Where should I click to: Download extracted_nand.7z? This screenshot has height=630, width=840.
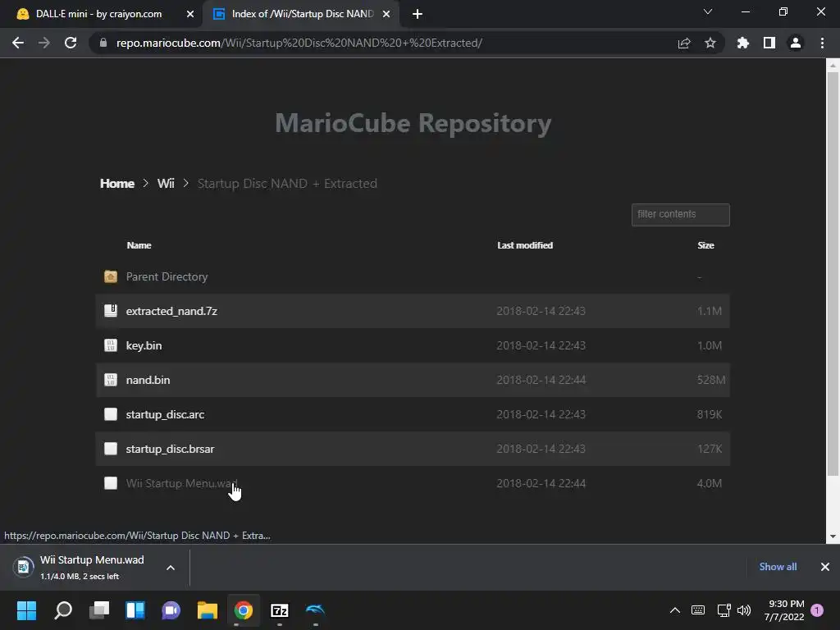tap(171, 311)
